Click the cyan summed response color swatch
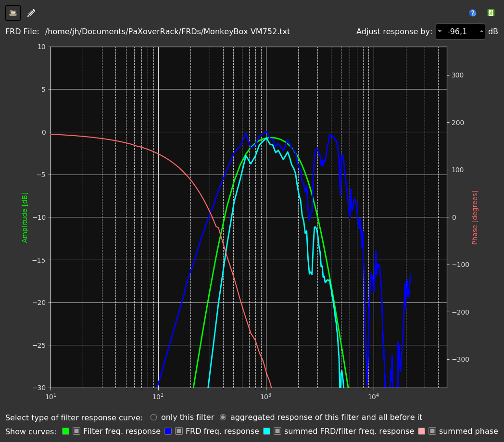 (x=266, y=431)
